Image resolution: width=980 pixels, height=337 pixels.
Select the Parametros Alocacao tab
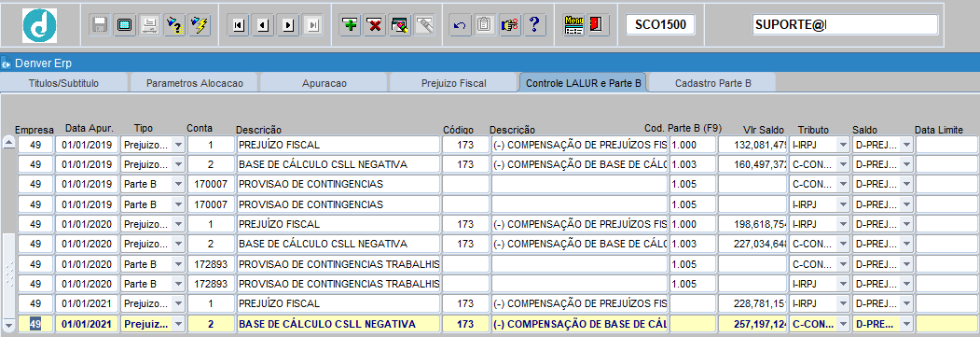pos(194,82)
